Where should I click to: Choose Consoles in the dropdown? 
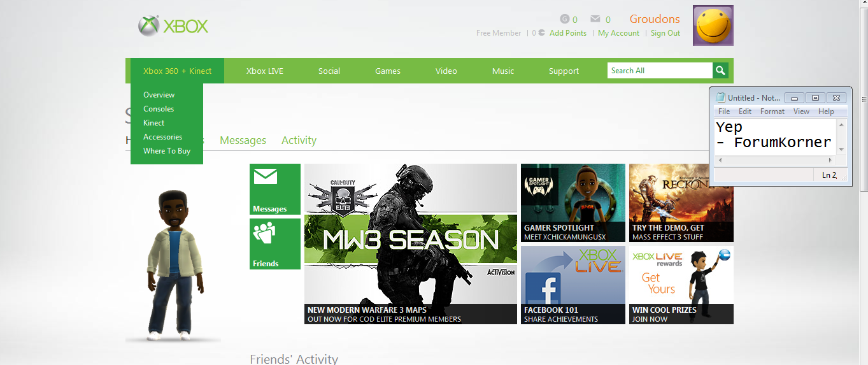[x=159, y=109]
